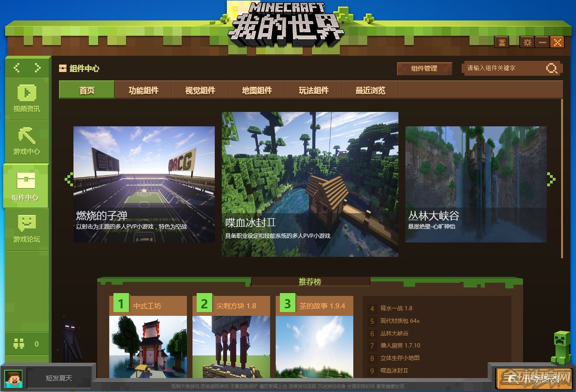Open 游戏论坛 forum section
This screenshot has width=576, height=392.
27,229
